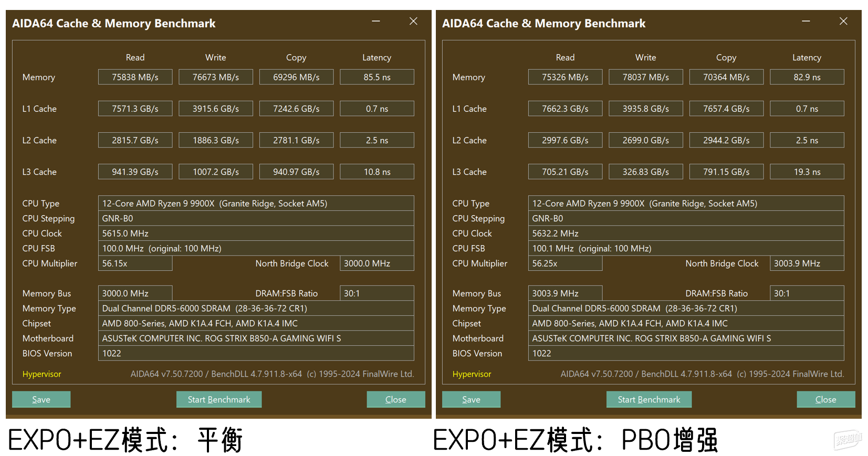
Task: Select L1 Cache Write 3915.6 GB/s value
Action: (x=215, y=109)
